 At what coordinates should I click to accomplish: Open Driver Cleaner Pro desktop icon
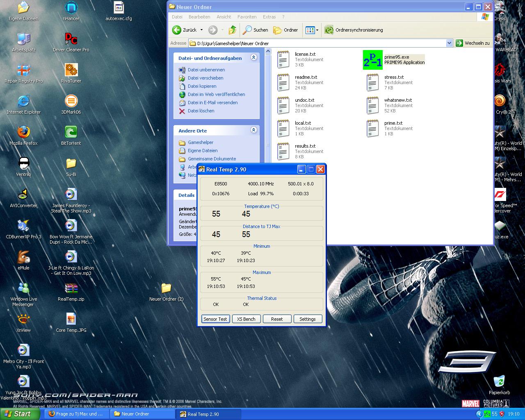pyautogui.click(x=71, y=42)
